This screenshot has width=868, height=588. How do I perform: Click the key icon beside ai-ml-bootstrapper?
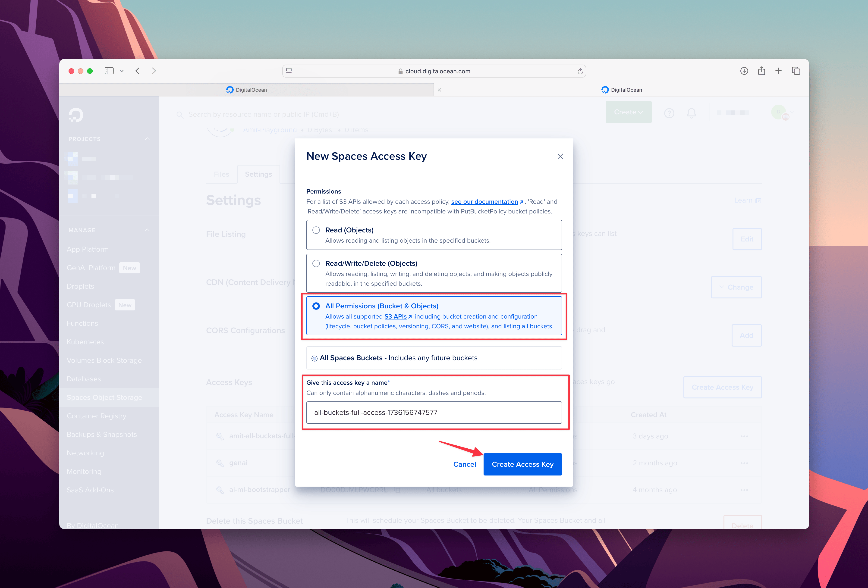point(220,490)
